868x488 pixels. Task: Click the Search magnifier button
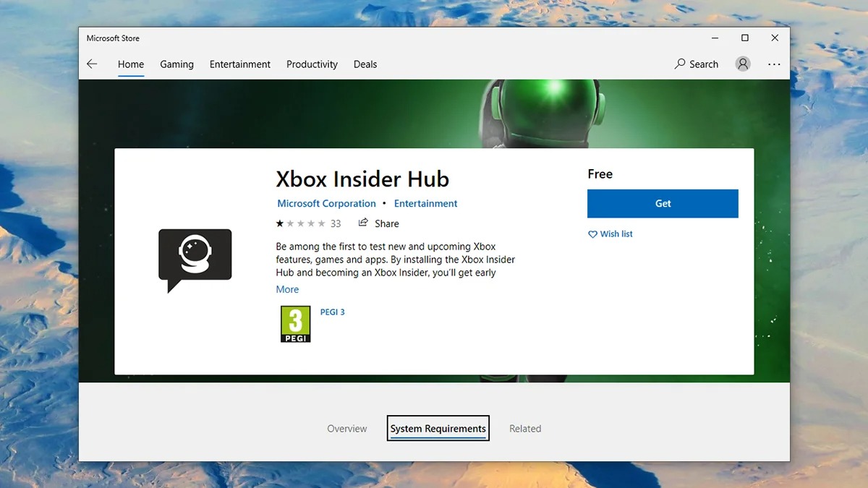pyautogui.click(x=697, y=64)
